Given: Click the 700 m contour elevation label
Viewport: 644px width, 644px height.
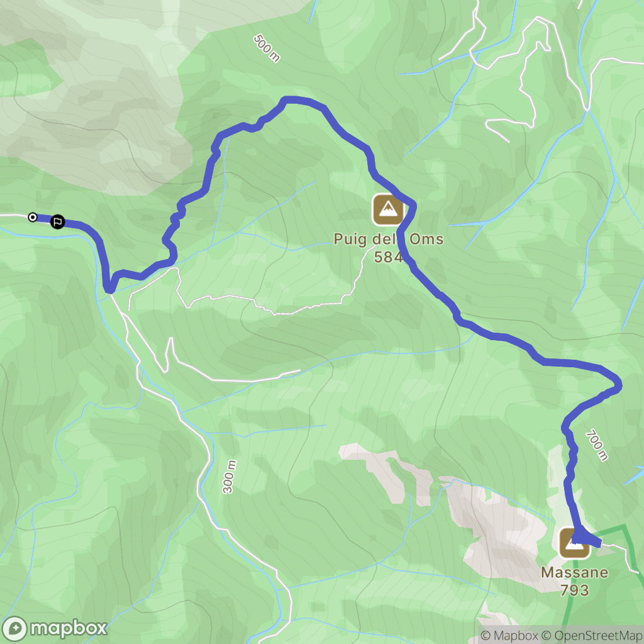Looking at the screenshot, I should click(x=597, y=445).
